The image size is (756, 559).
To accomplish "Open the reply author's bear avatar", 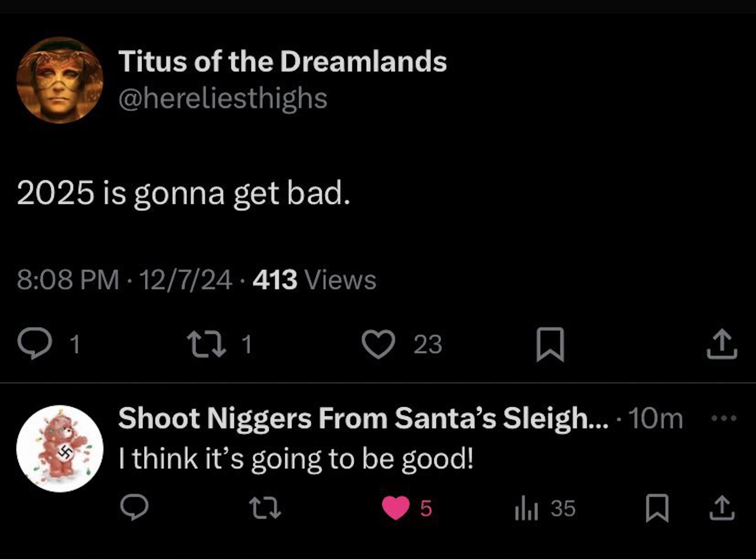I will coord(60,448).
